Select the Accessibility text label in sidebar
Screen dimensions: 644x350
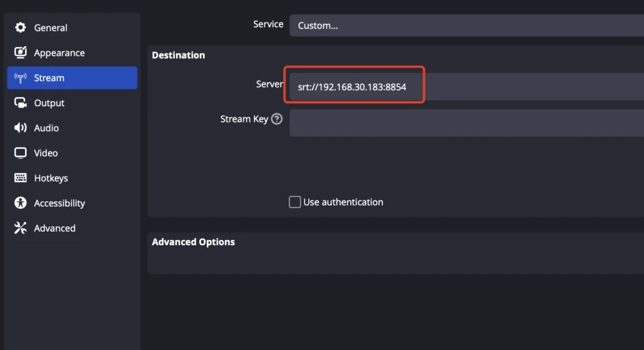[x=59, y=204]
